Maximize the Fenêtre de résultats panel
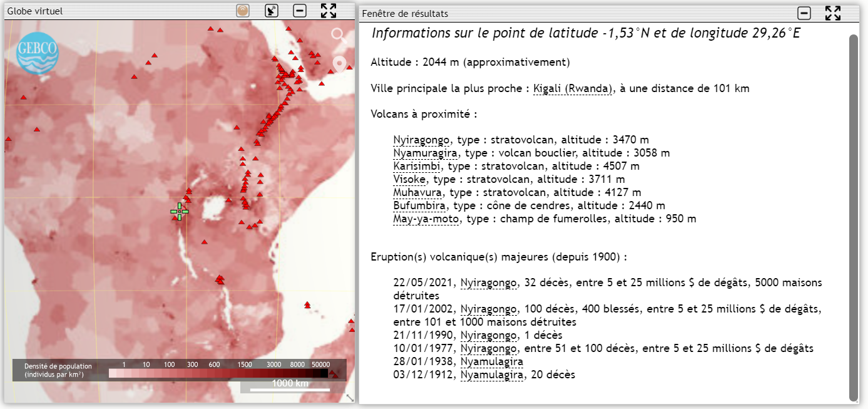The height and width of the screenshot is (409, 868). (833, 13)
